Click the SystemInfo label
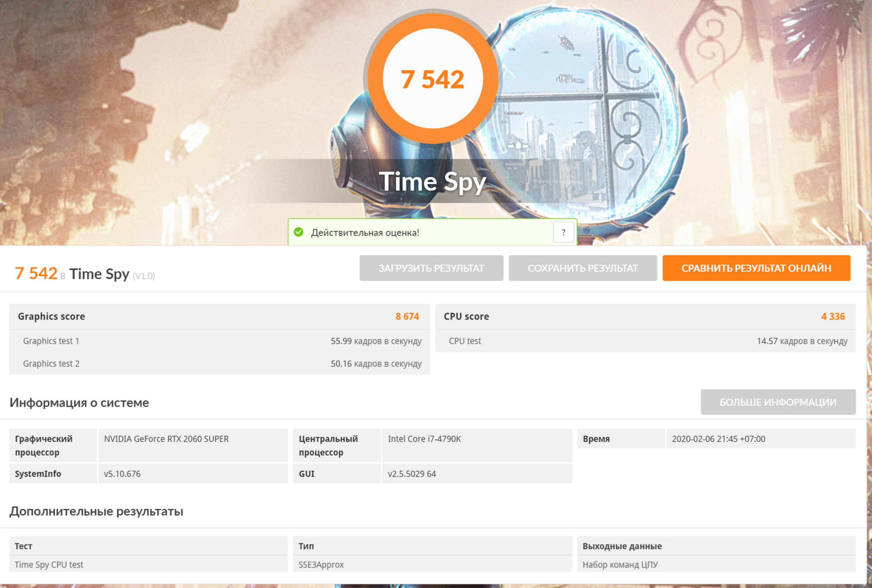The width and height of the screenshot is (872, 588). [x=38, y=474]
